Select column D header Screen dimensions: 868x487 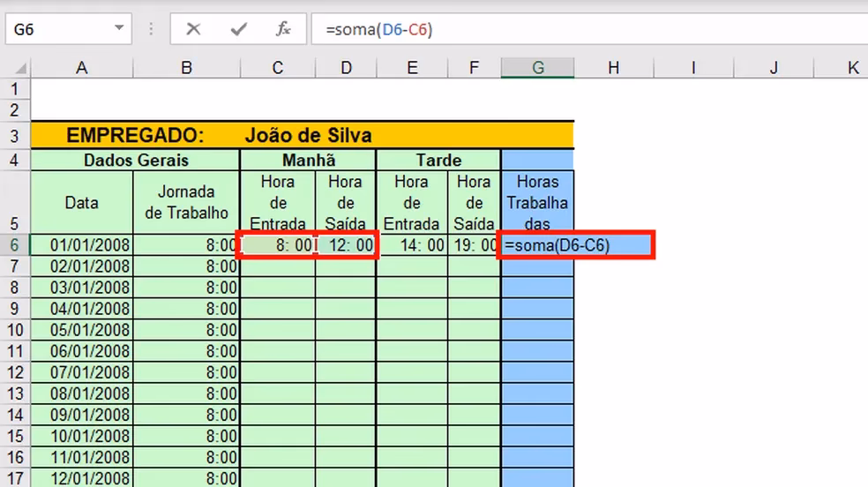[x=346, y=68]
